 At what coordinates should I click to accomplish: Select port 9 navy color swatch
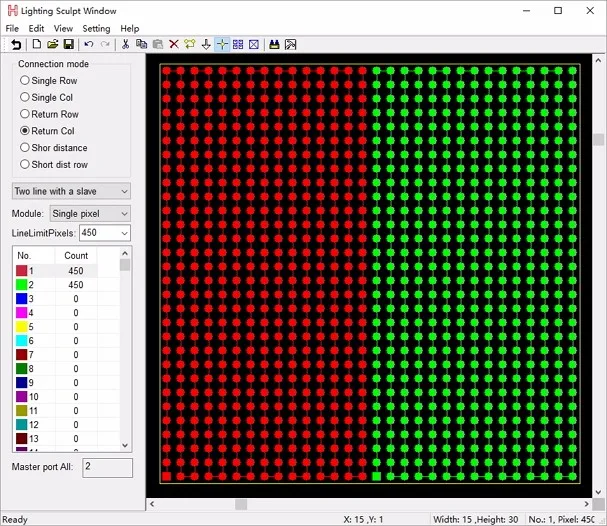[21, 382]
